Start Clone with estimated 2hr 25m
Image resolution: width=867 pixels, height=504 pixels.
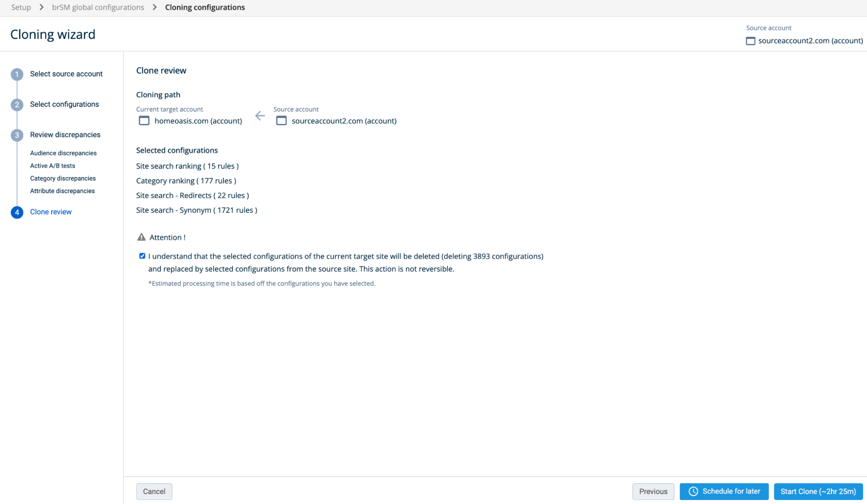coord(818,491)
